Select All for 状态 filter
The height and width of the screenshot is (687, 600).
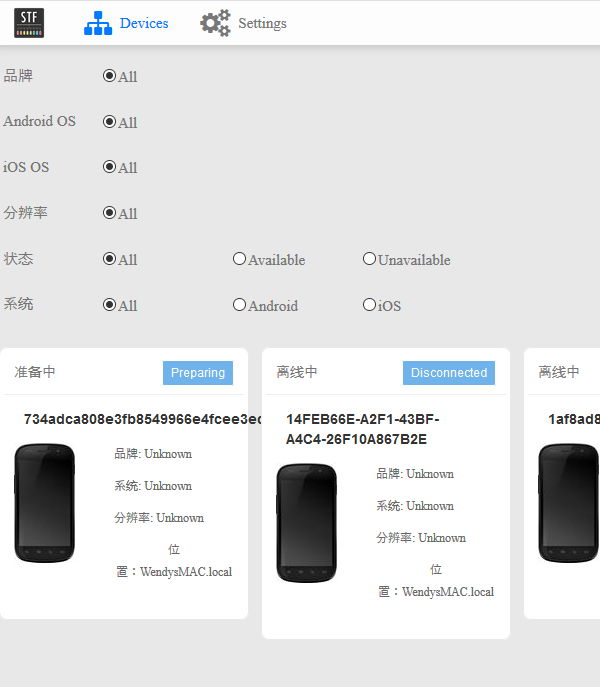click(x=109, y=259)
